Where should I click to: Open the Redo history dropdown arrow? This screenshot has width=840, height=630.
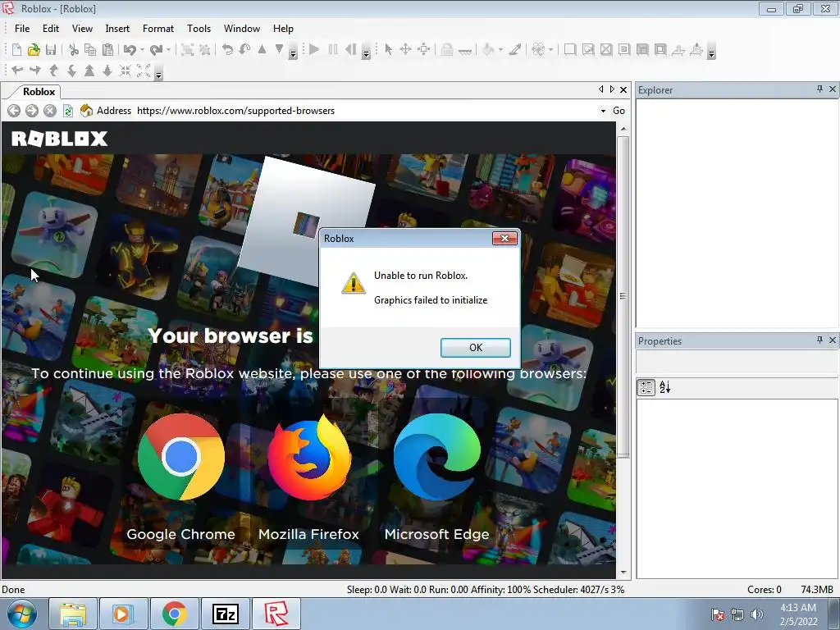(168, 50)
